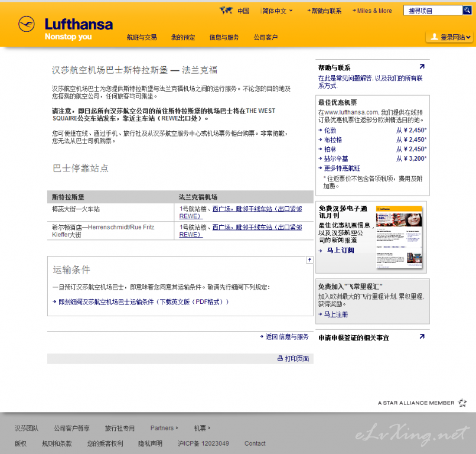This screenshot has height=454, width=476.
Task: Click arrow icon beside 申请申根签证的相关事宜
Action: tap(422, 336)
